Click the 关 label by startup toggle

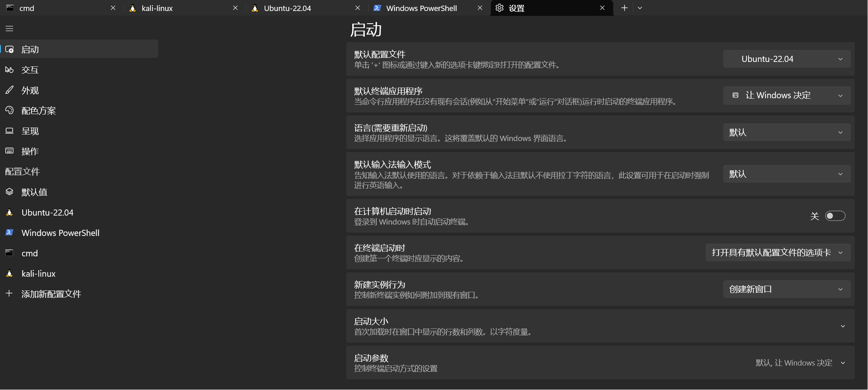coord(815,216)
